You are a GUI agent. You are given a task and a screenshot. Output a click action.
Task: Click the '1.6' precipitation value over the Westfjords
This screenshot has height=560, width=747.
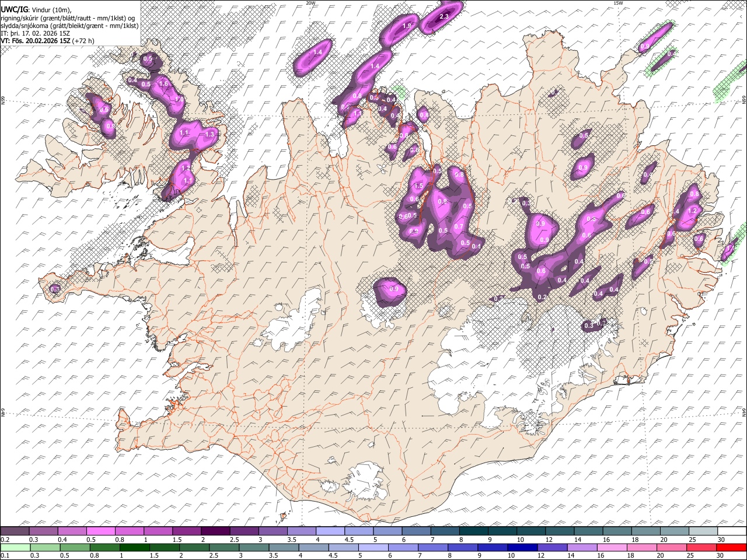164,84
